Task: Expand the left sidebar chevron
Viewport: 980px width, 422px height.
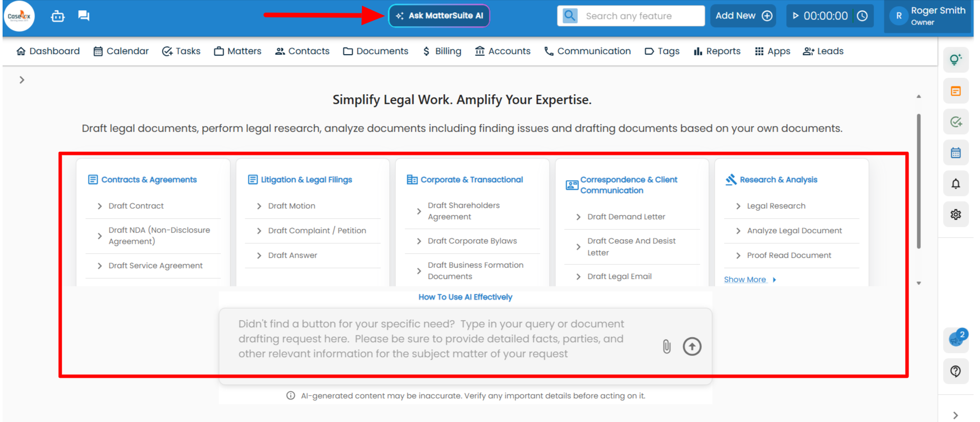Action: pyautogui.click(x=22, y=80)
